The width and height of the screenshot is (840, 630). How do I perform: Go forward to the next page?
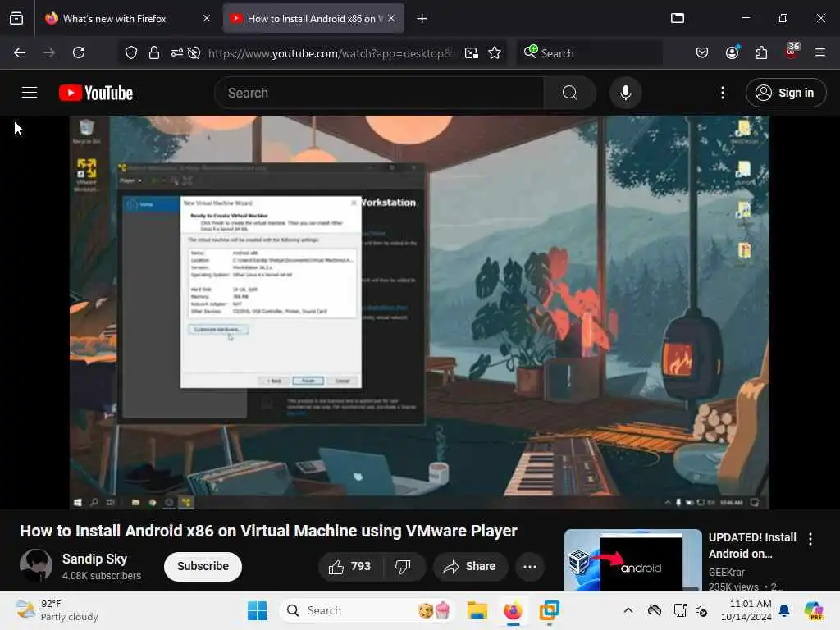(49, 52)
